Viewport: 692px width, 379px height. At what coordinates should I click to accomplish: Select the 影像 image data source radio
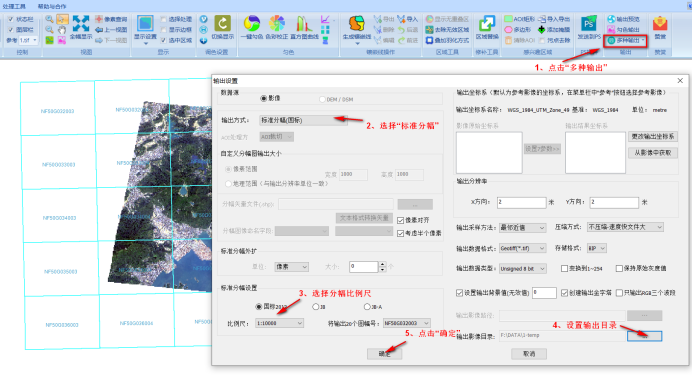[x=263, y=98]
